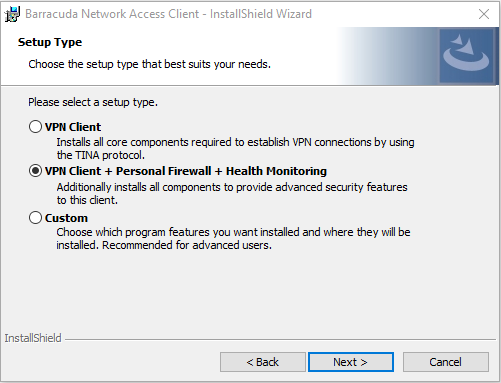Click the "advanced security features" description
The height and width of the screenshot is (383, 501).
coord(232,194)
